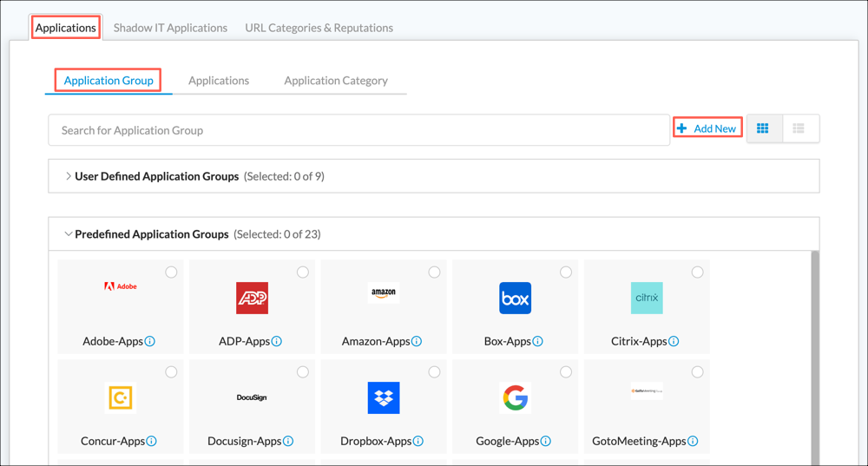Open URL Categories & Reputations tab

(319, 28)
